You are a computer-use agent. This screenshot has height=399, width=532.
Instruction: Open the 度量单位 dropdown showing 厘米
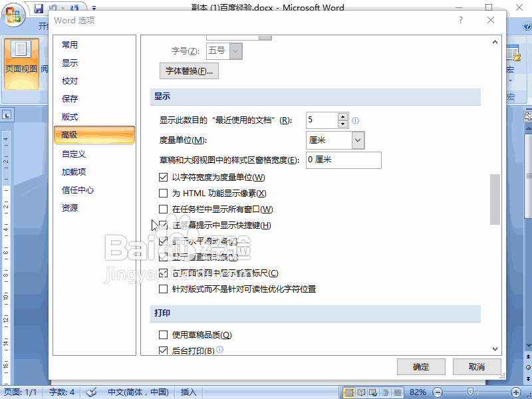pos(358,140)
